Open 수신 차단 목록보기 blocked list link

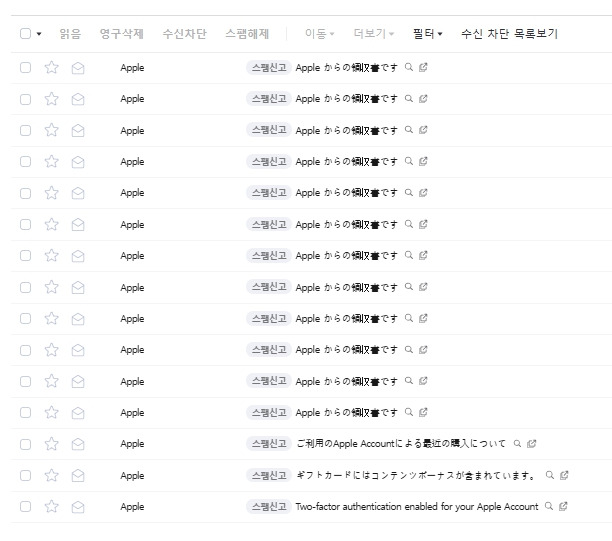pyautogui.click(x=509, y=34)
